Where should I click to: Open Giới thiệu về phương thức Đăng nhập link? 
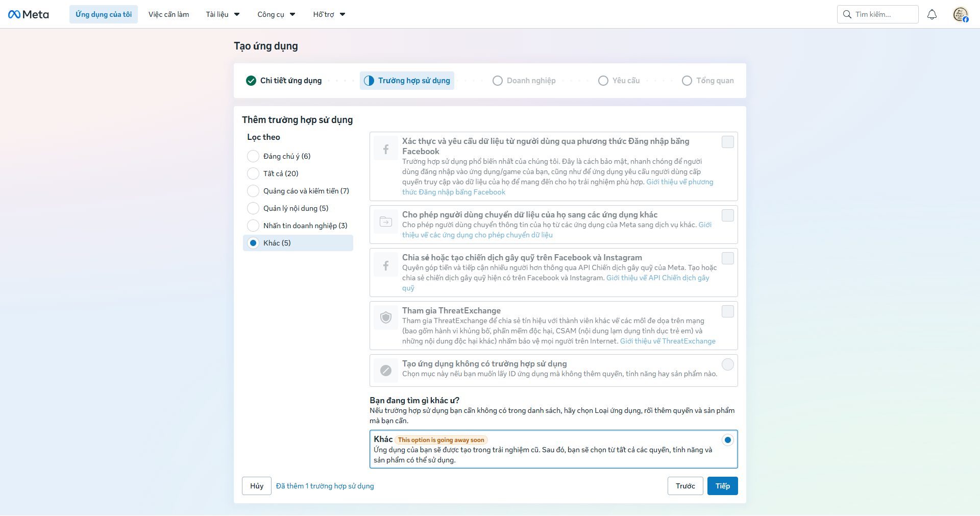[680, 182]
